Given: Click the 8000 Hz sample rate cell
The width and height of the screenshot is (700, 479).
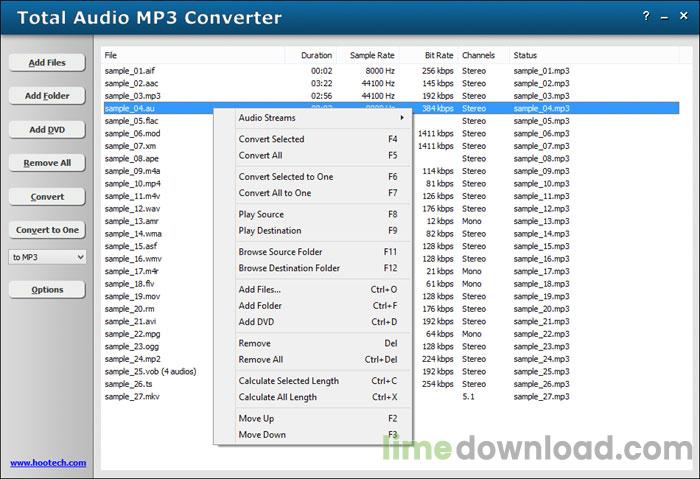Looking at the screenshot, I should coord(380,71).
